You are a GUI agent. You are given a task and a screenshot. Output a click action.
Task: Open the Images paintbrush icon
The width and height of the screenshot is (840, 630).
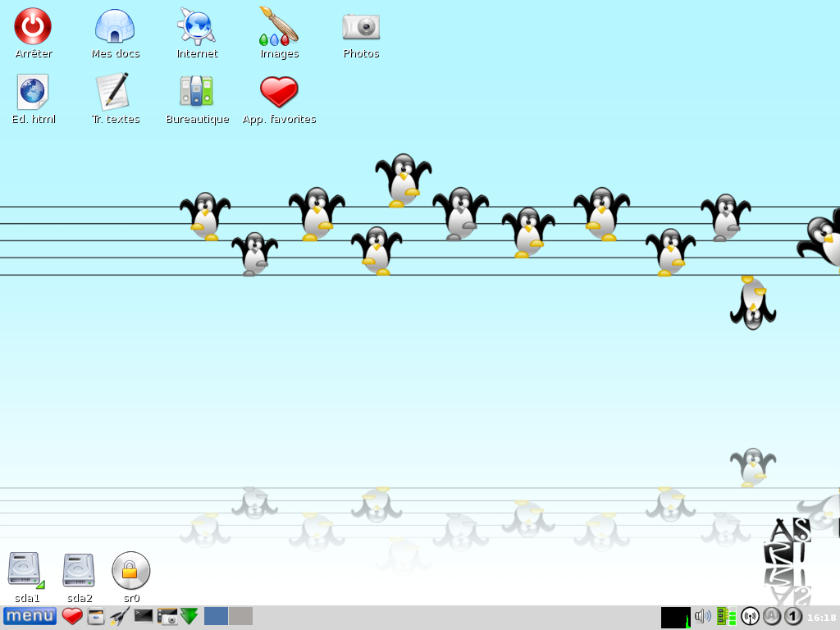pos(279,26)
